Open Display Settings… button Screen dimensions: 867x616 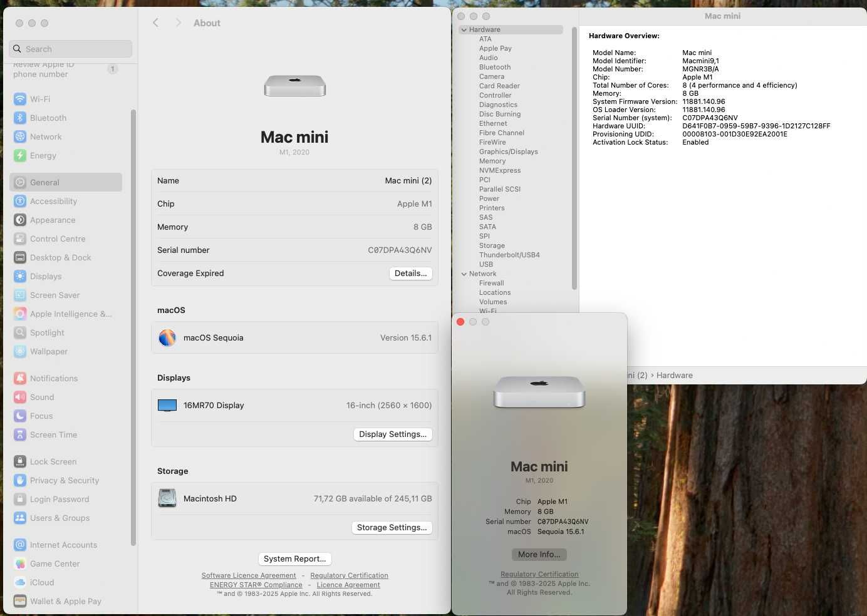pyautogui.click(x=393, y=434)
